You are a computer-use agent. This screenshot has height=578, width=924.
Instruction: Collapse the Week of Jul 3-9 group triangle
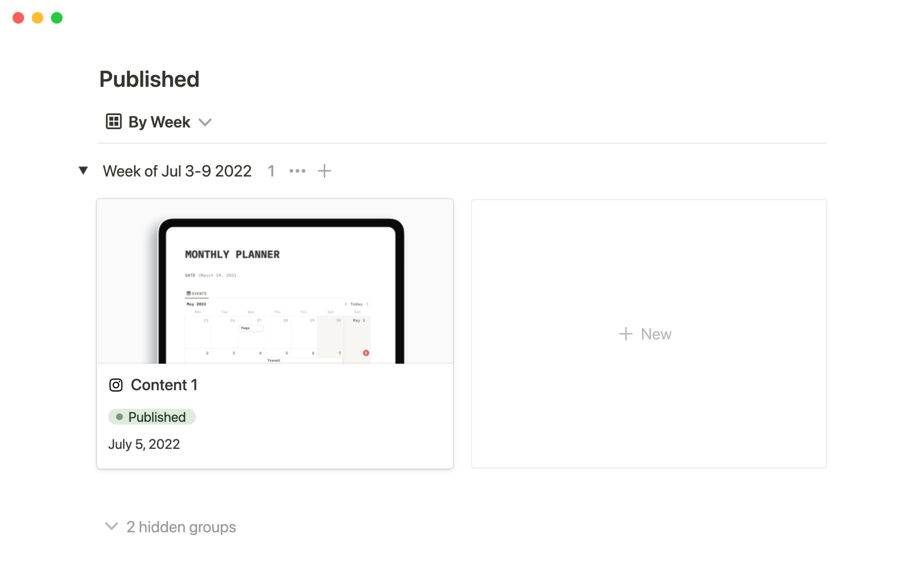[83, 171]
